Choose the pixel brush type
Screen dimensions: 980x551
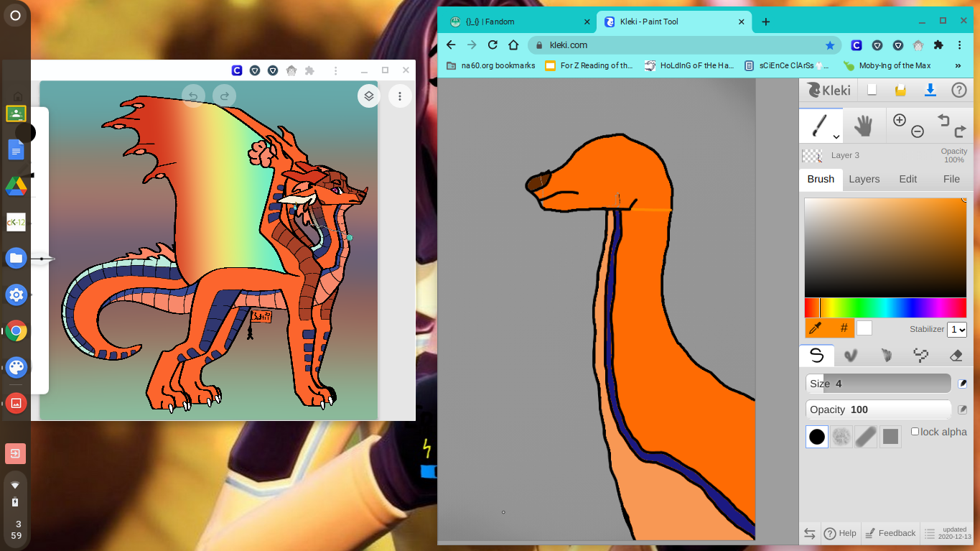tap(920, 355)
